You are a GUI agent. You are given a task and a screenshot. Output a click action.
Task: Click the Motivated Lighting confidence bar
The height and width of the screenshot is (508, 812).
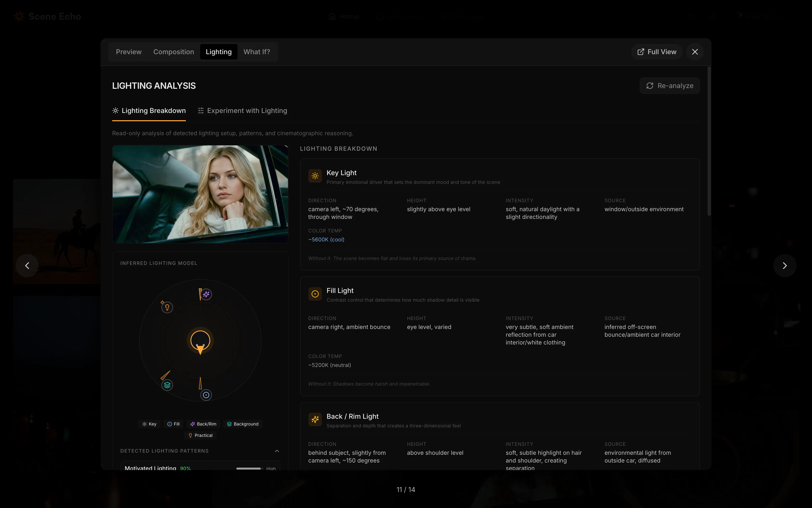pyautogui.click(x=250, y=468)
